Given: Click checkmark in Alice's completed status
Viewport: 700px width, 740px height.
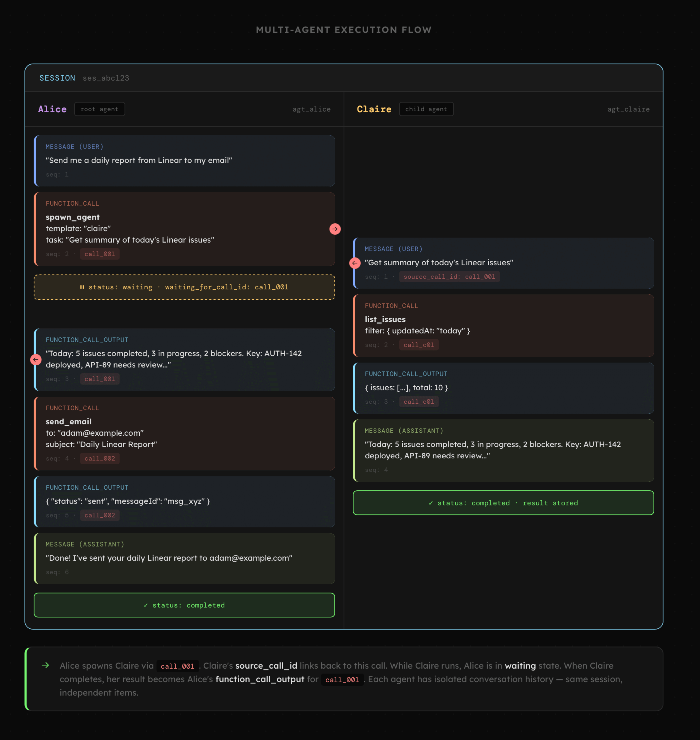Looking at the screenshot, I should [x=146, y=605].
